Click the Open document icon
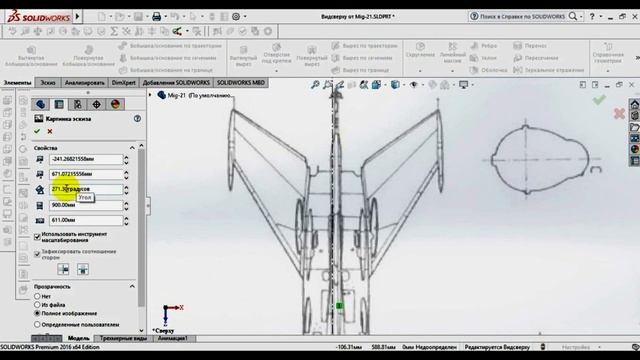The image size is (640, 360). tap(119, 17)
